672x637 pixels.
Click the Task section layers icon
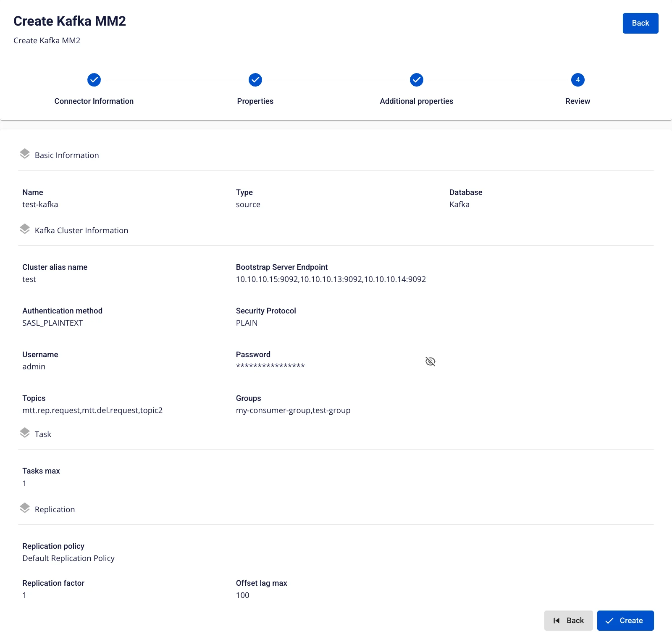pos(25,433)
